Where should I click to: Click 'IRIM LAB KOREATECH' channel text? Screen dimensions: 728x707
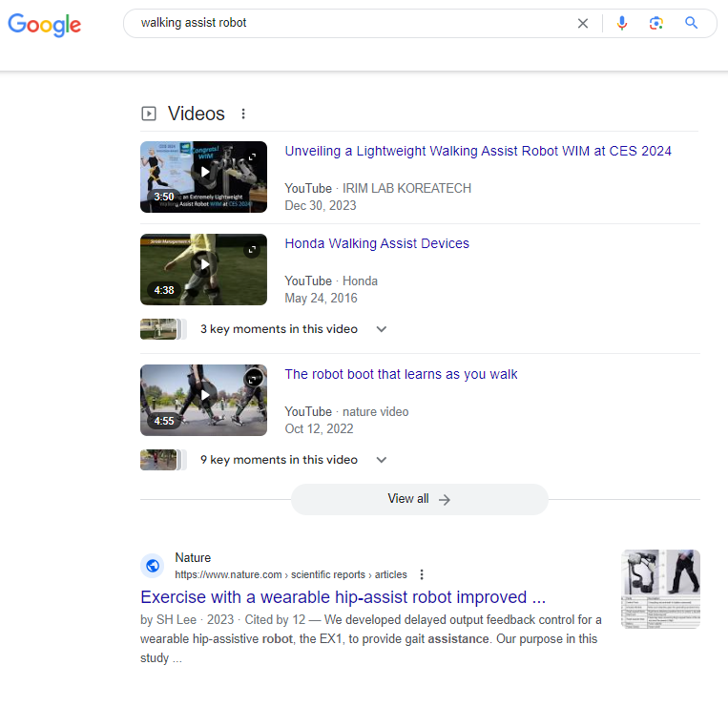tap(406, 189)
